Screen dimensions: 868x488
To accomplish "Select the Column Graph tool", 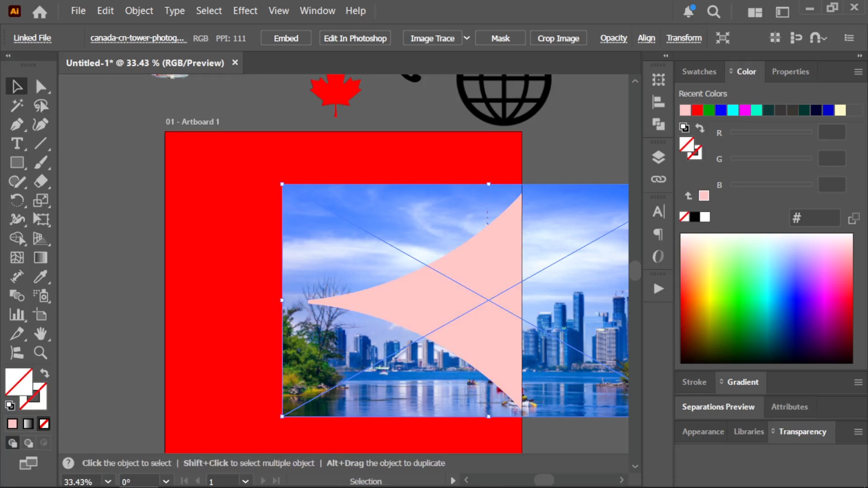I will click(17, 314).
